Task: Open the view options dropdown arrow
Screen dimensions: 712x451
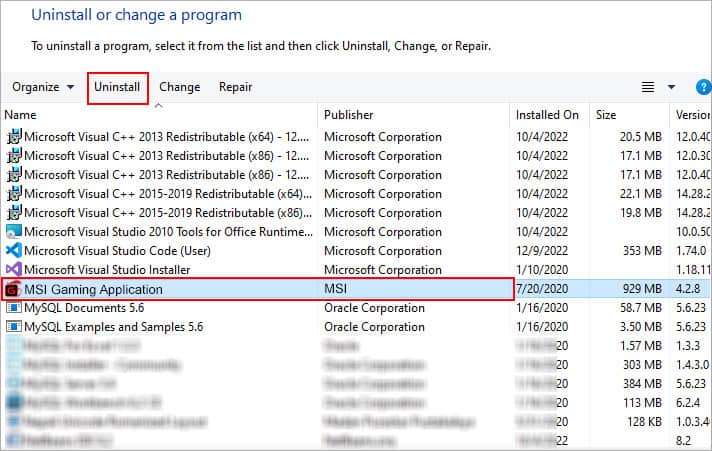Action: click(671, 87)
